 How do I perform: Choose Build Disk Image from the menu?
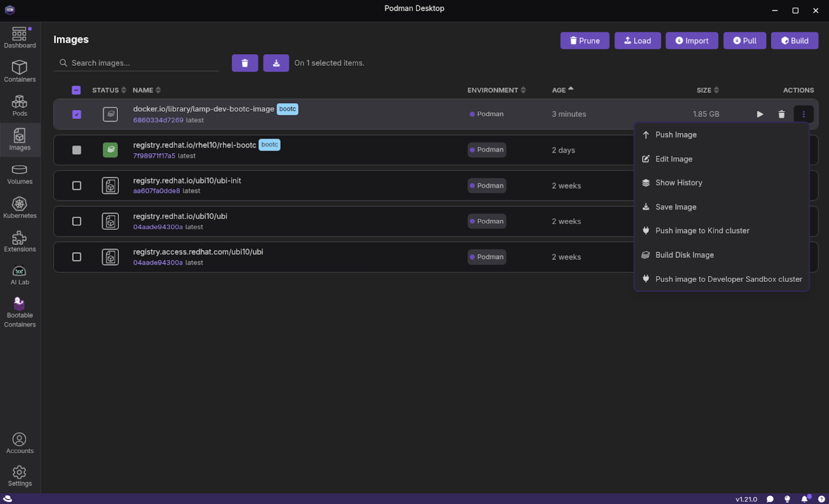684,255
